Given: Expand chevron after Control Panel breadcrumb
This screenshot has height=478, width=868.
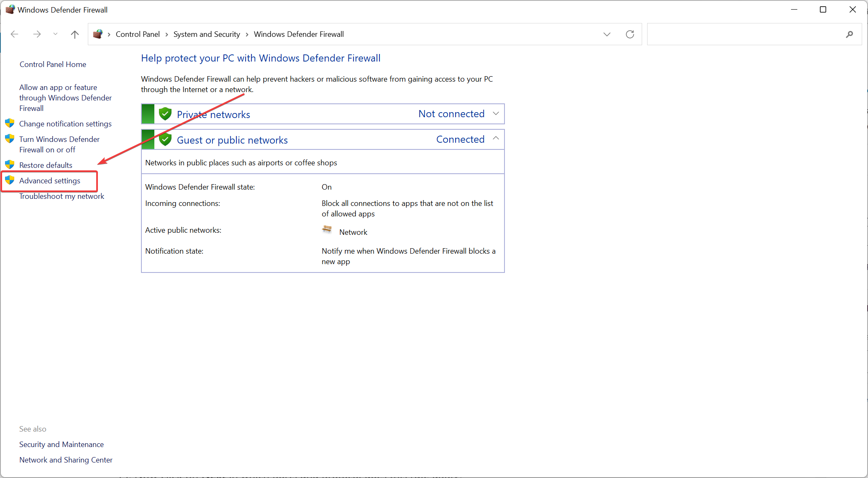Looking at the screenshot, I should (166, 34).
